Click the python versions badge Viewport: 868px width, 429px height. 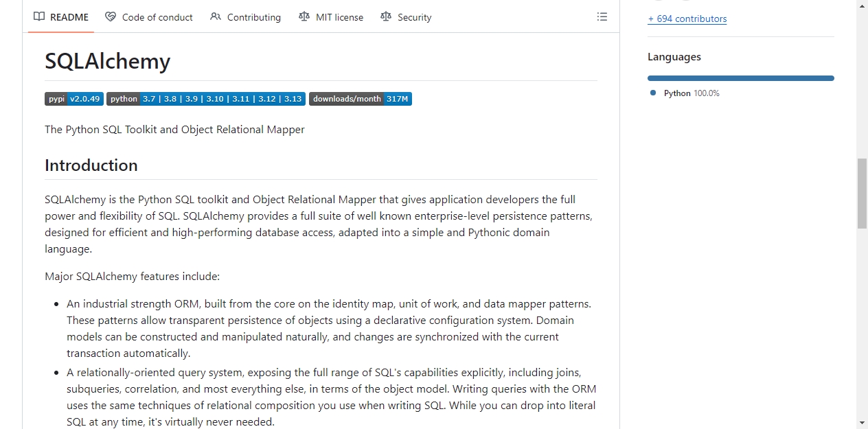(205, 99)
